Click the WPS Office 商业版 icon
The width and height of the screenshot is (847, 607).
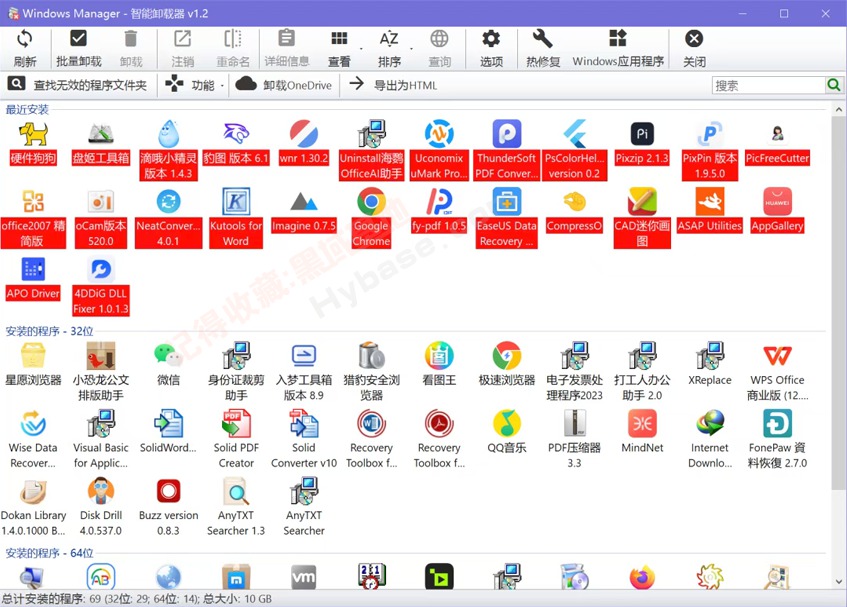pos(777,355)
